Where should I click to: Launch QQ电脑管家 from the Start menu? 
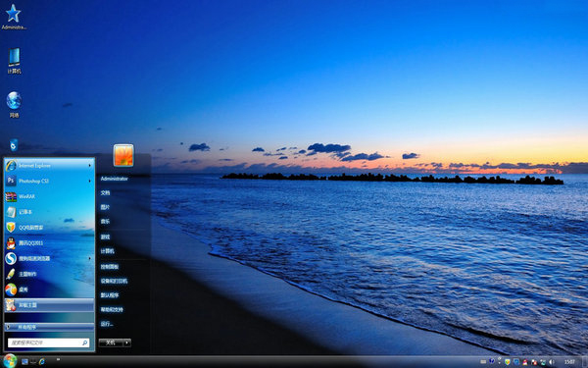pos(49,228)
